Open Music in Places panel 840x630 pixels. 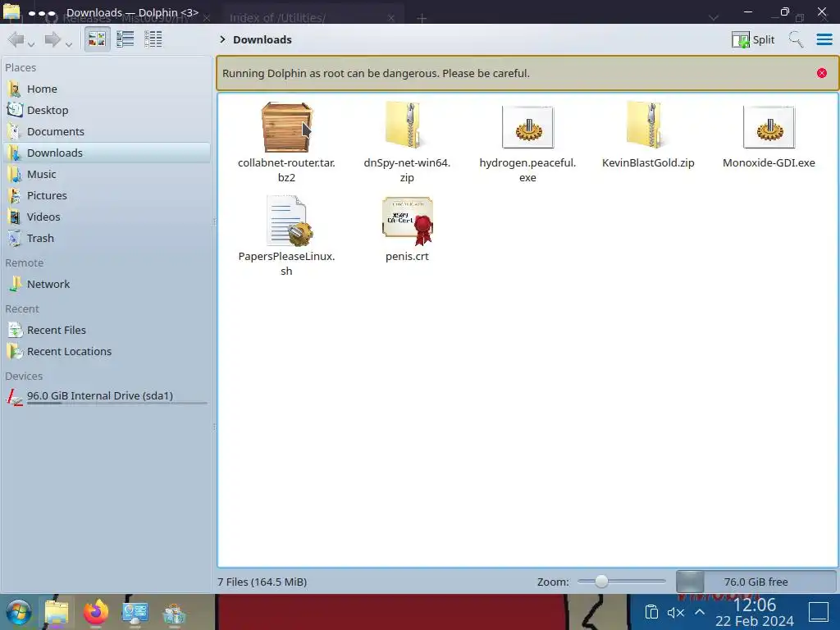point(107,175)
